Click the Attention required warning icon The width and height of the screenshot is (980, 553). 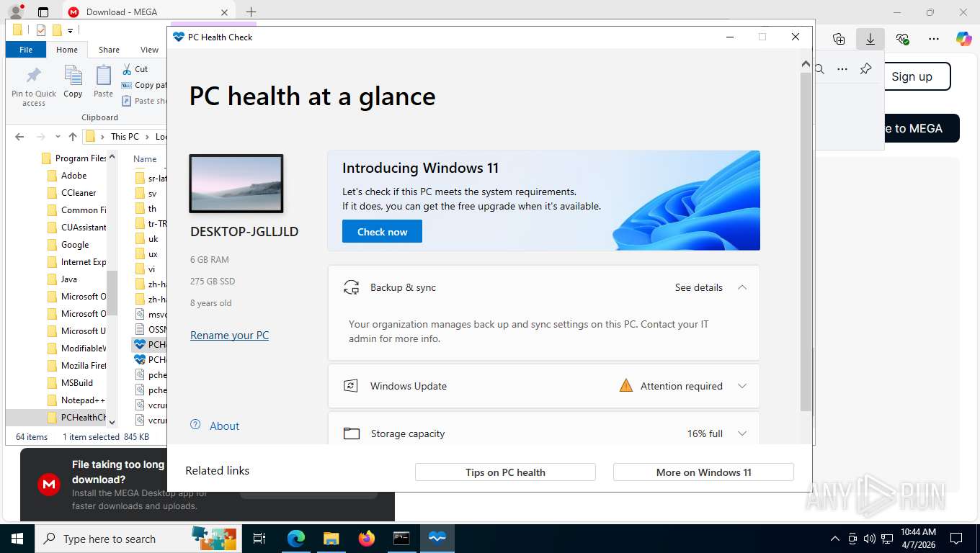tap(625, 385)
